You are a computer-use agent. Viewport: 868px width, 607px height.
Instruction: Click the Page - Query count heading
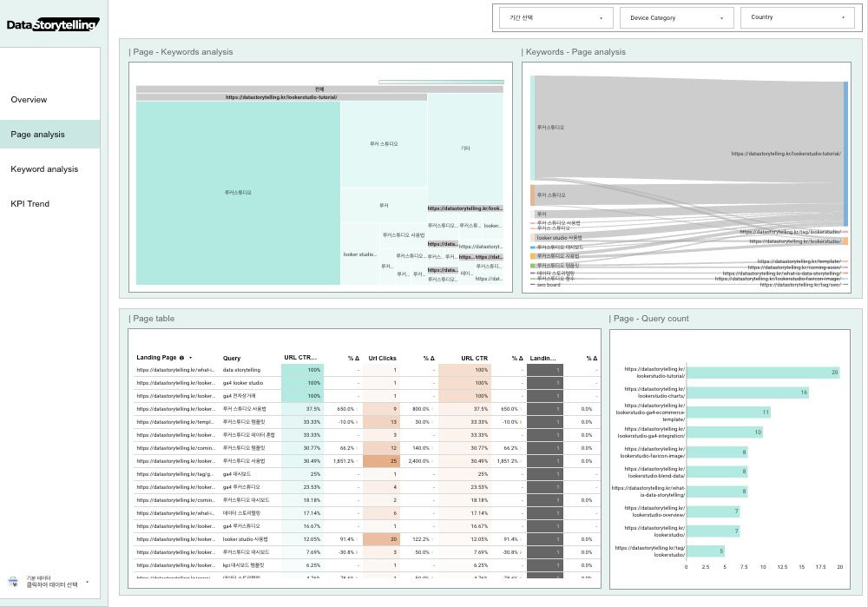point(650,319)
